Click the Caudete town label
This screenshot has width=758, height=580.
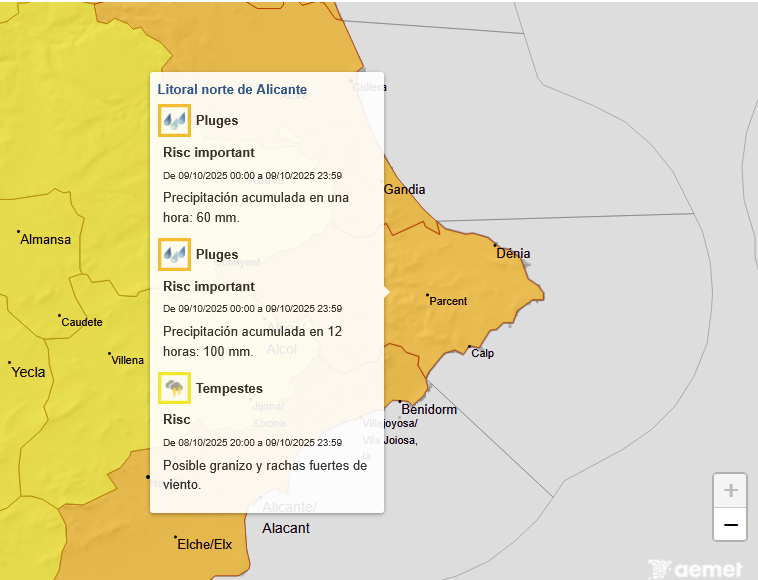pyautogui.click(x=81, y=322)
